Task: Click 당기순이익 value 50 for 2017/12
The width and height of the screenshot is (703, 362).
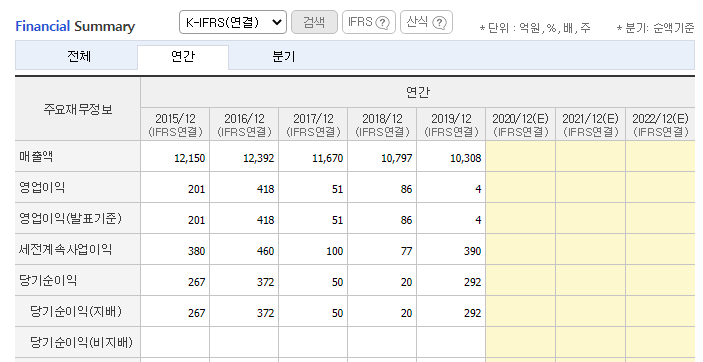Action: tap(338, 282)
